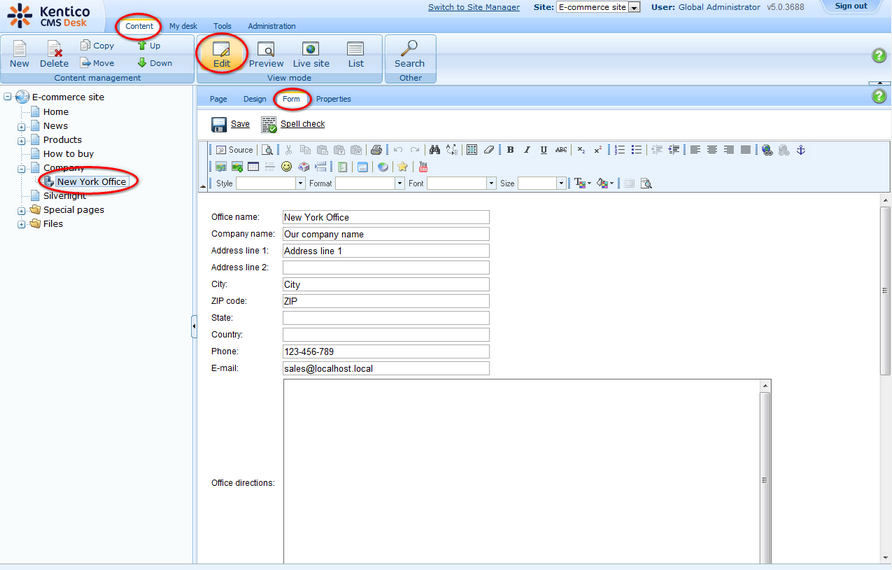This screenshot has width=892, height=570.
Task: Open the Site selector dropdown
Action: [x=634, y=7]
